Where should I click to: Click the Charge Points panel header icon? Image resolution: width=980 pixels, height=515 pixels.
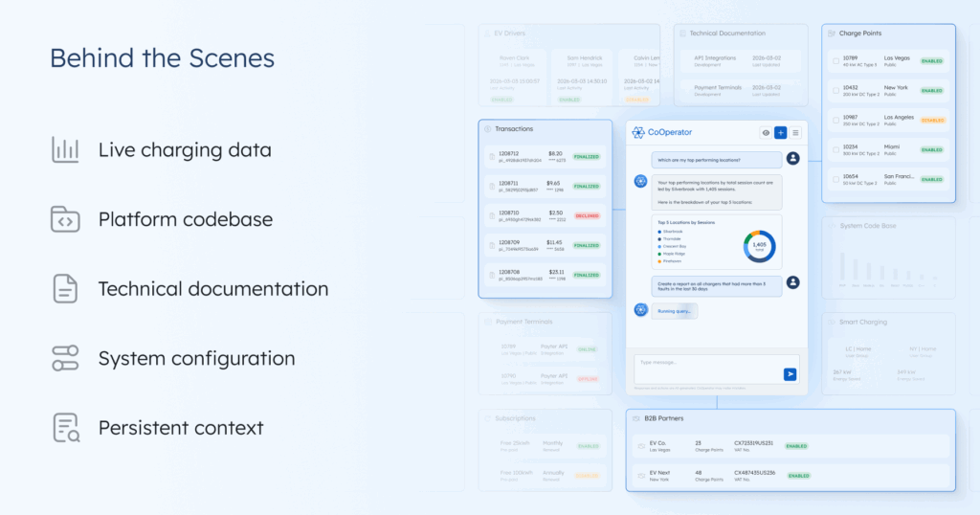[x=832, y=34]
